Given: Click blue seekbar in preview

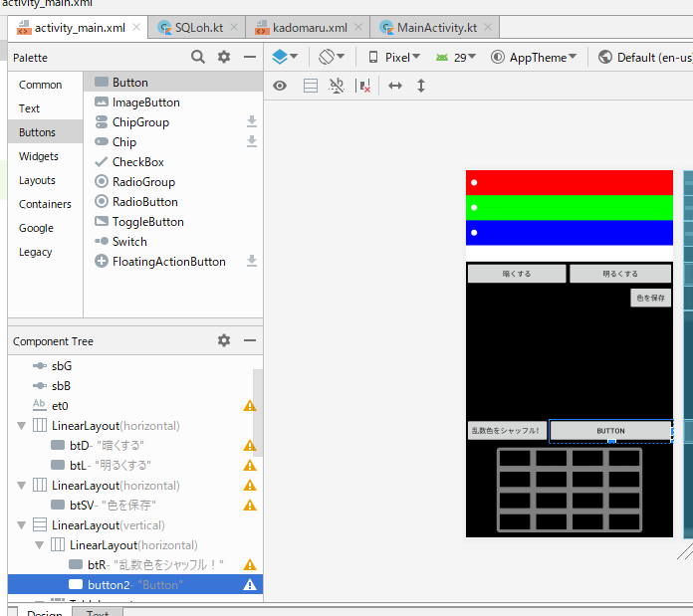Looking at the screenshot, I should click(570, 232).
